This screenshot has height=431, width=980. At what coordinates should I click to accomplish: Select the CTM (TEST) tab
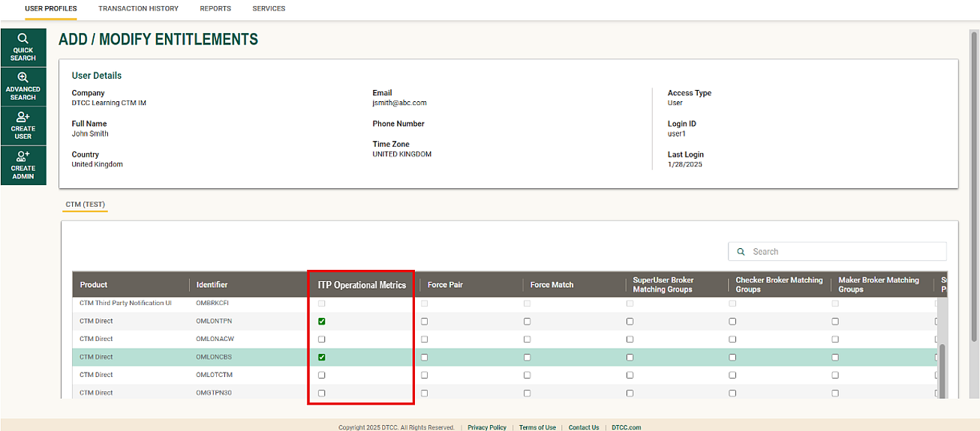coord(85,204)
